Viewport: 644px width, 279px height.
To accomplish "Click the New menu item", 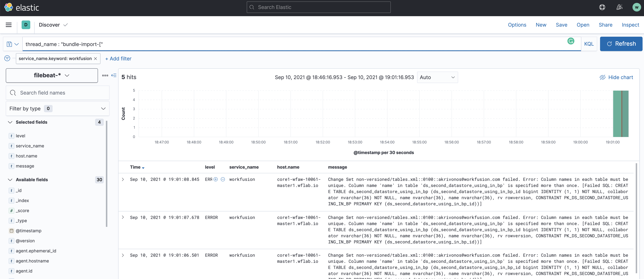I will click(x=541, y=25).
